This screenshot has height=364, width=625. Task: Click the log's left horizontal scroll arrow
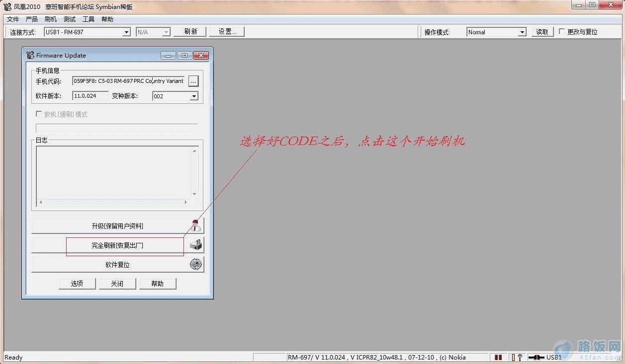tap(40, 202)
